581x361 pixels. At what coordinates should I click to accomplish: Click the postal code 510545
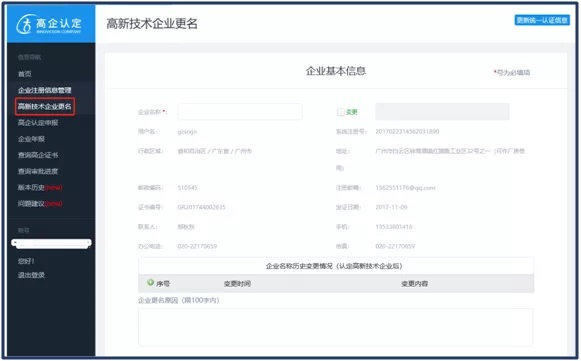click(x=187, y=188)
